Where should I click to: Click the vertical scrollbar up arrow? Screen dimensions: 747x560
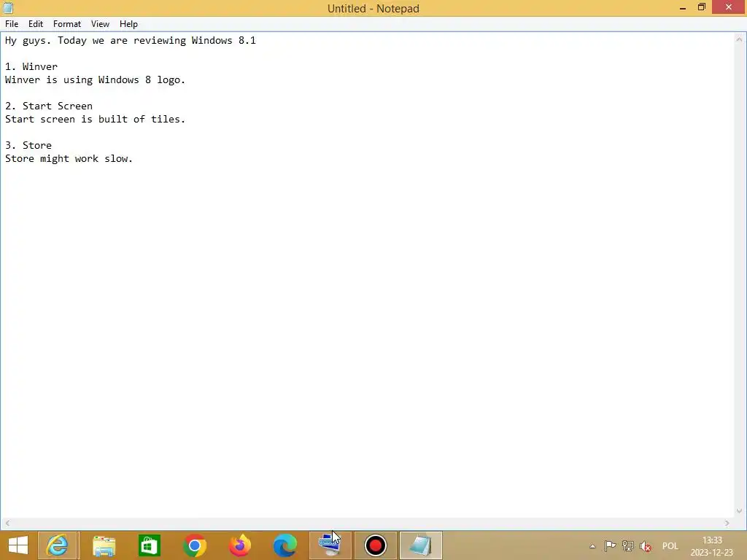click(740, 39)
